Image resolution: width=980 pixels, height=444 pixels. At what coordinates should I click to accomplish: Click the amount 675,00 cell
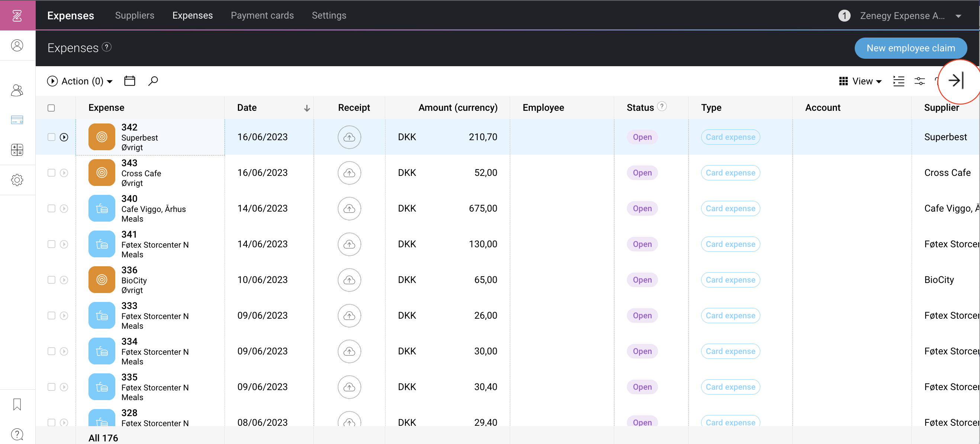[x=447, y=209]
